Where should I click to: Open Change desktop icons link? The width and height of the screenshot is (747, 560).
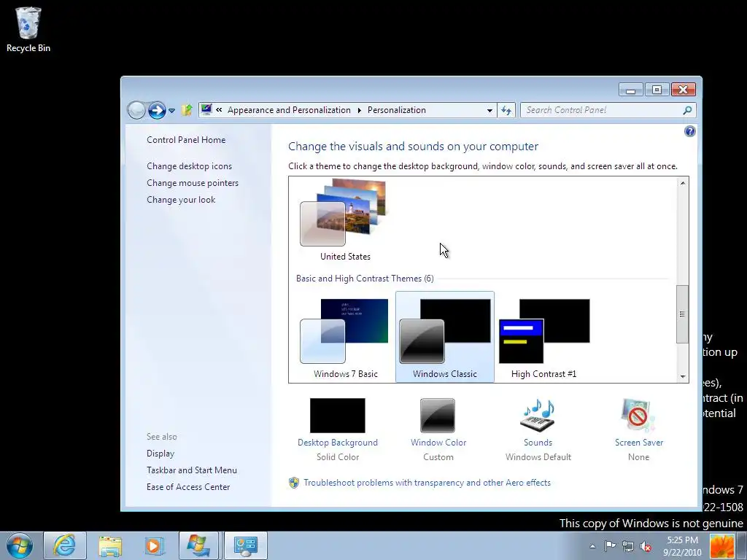point(189,166)
